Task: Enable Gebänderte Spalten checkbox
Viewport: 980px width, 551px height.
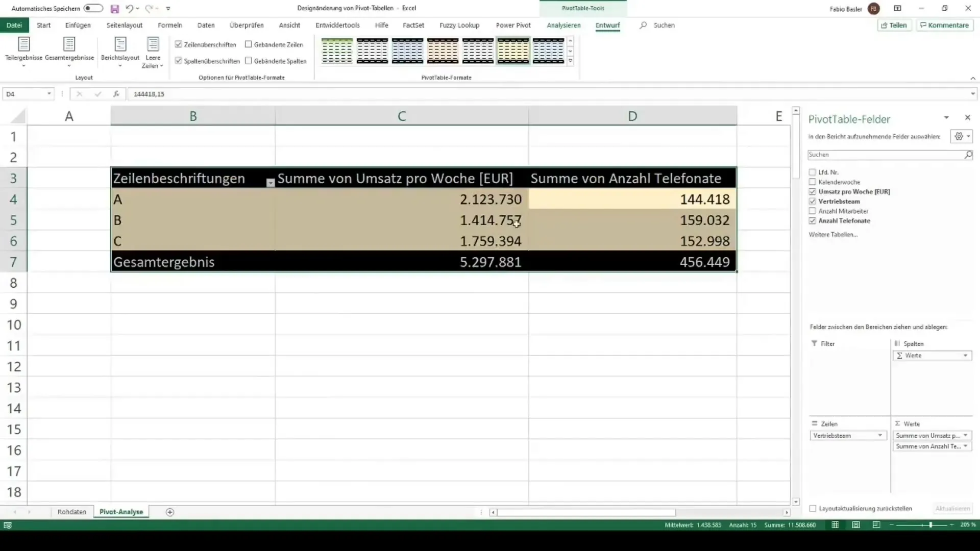Action: pyautogui.click(x=249, y=61)
